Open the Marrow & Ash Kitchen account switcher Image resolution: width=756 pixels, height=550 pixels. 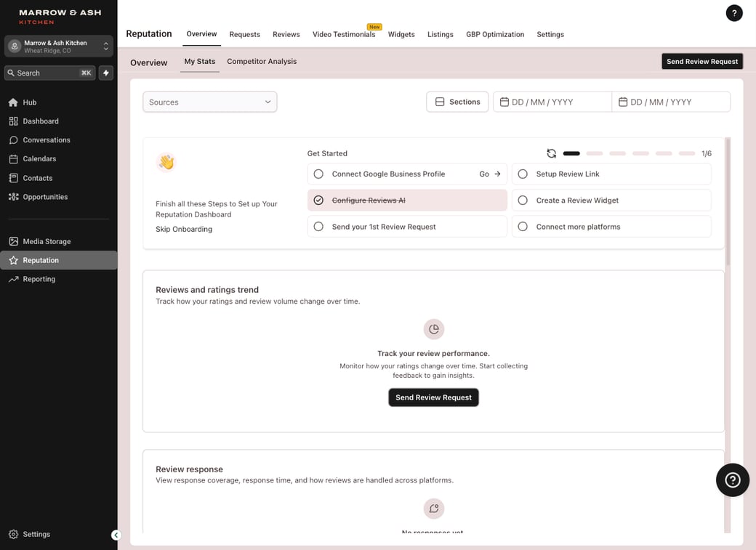click(59, 46)
